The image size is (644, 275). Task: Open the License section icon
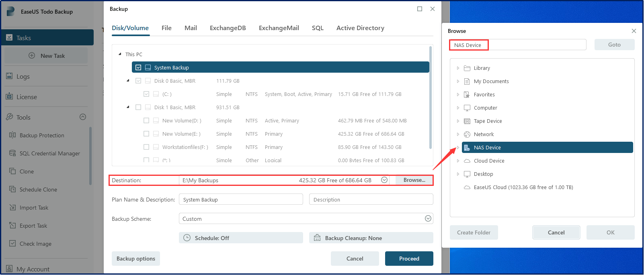9,96
